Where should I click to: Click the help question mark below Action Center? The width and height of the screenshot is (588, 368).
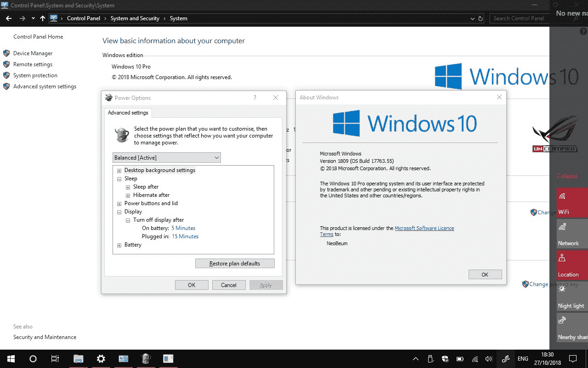click(x=583, y=31)
